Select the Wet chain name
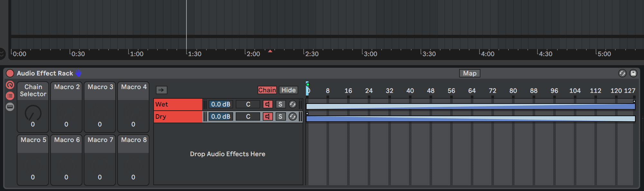644x191 pixels. coord(178,104)
